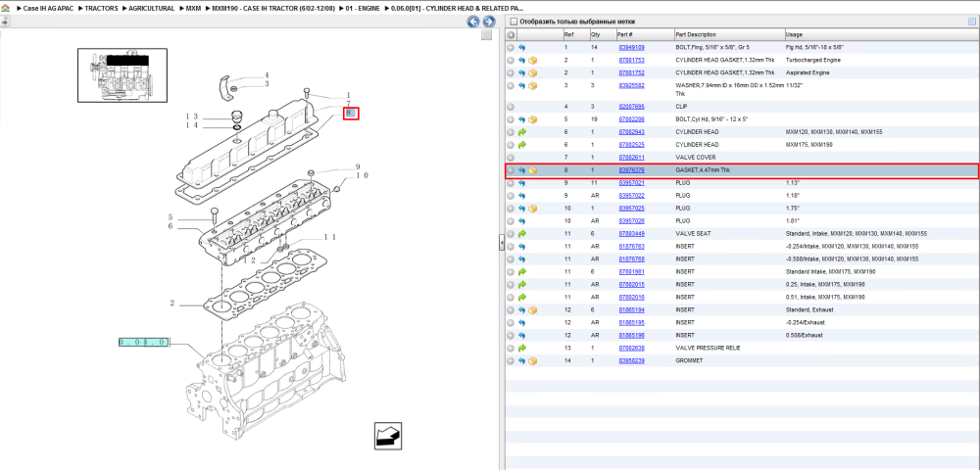
Task: Open part number link for VALVE SEAT
Action: coord(631,233)
